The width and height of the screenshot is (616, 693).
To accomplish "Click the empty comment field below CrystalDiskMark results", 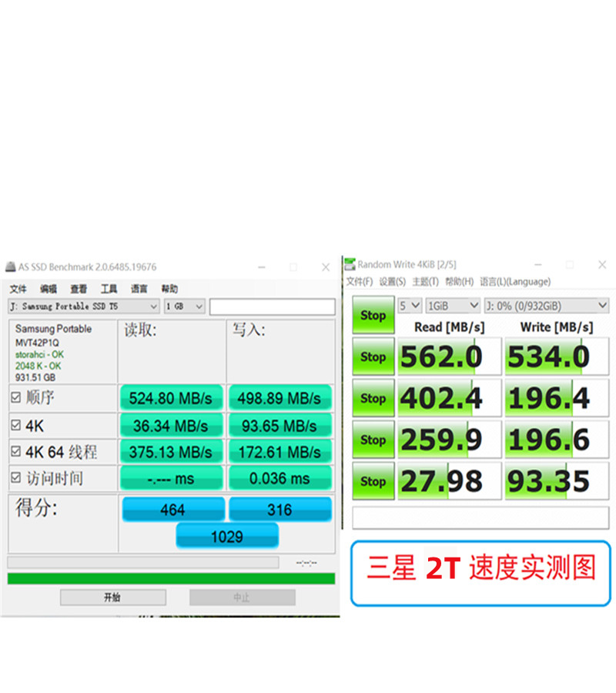I will tap(480, 517).
